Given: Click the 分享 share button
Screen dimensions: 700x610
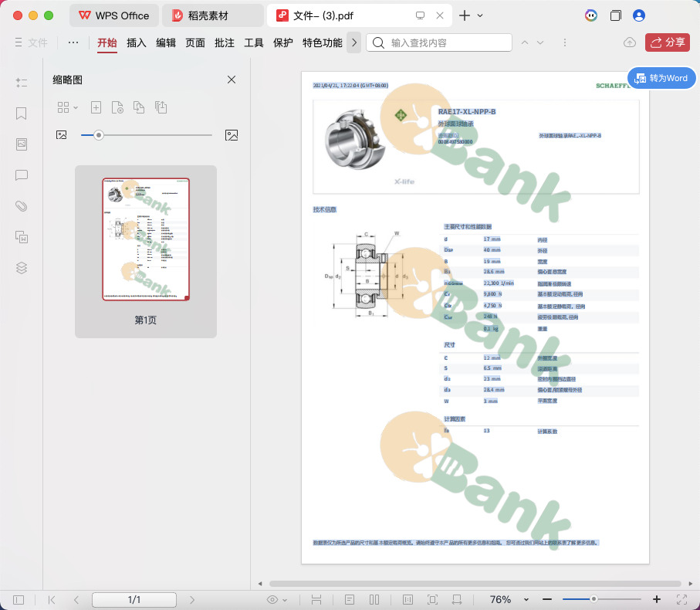Looking at the screenshot, I should pos(668,42).
